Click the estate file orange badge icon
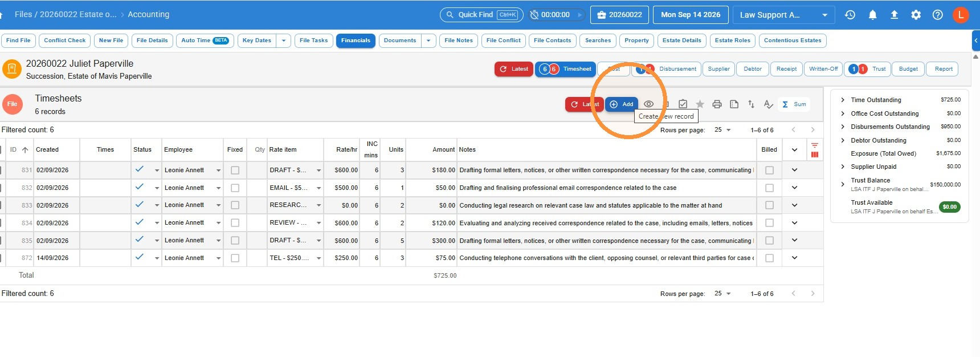Image resolution: width=980 pixels, height=357 pixels. [12, 69]
